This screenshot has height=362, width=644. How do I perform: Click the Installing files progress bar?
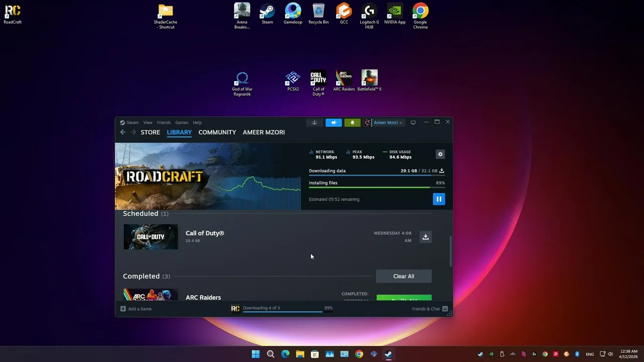[377, 188]
